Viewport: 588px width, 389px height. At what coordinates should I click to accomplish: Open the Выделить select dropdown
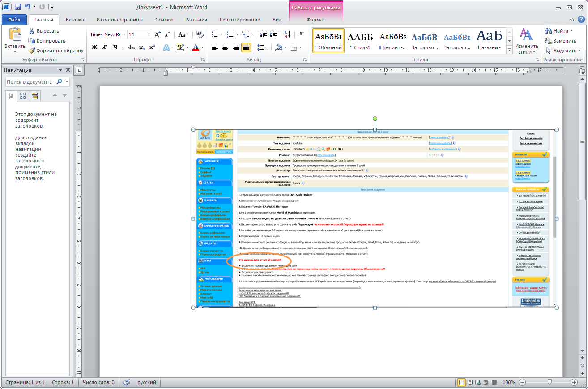click(x=563, y=51)
